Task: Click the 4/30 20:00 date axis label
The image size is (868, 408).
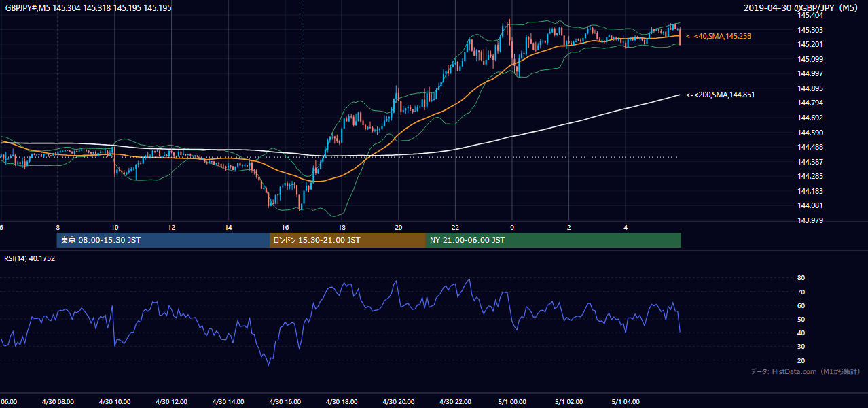Action: [399, 402]
